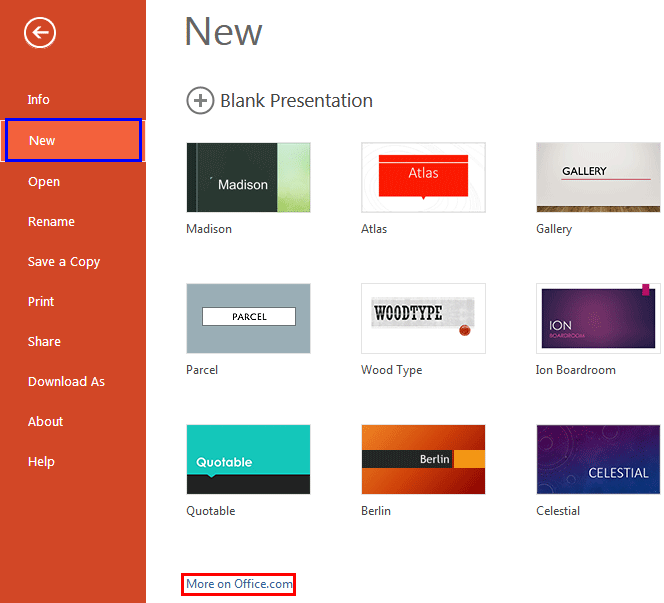
Task: Choose the Wood Type template thumbnail
Action: pos(423,318)
